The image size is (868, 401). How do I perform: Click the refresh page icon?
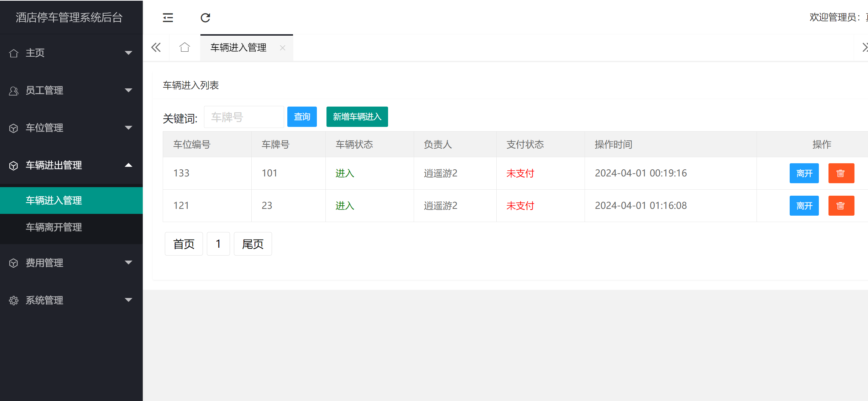[x=205, y=17]
